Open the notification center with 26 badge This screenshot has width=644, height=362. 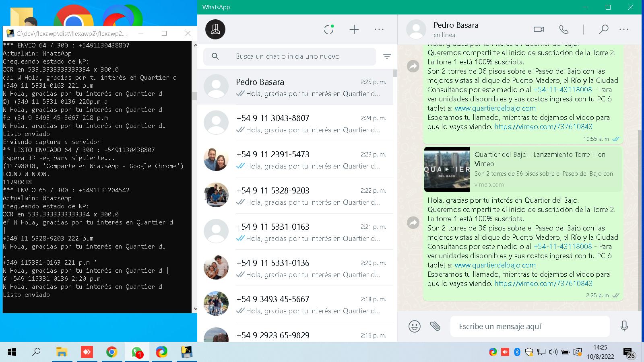coord(629,353)
